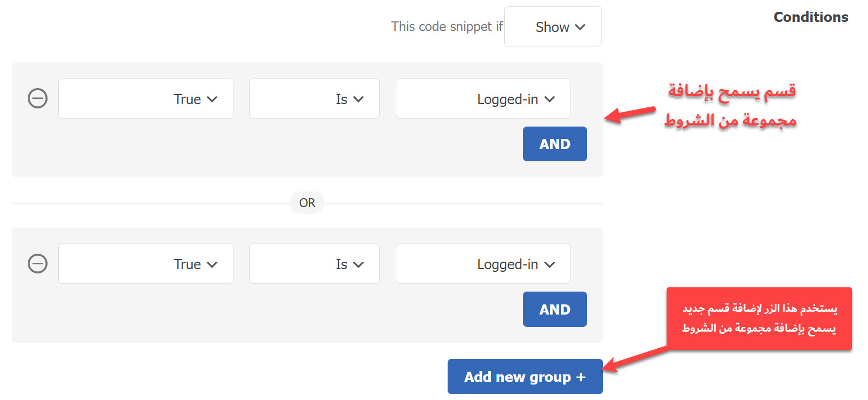Click the red arrow pointing at first group

(x=630, y=114)
